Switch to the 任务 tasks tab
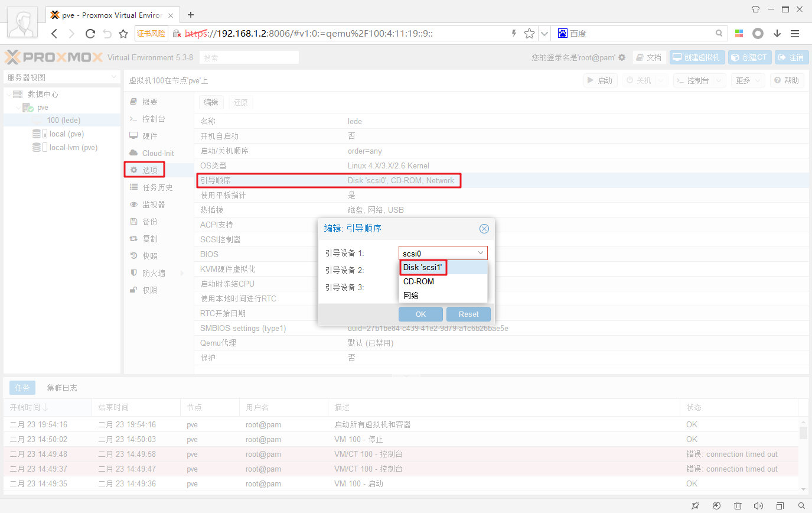This screenshot has width=812, height=513. (22, 388)
